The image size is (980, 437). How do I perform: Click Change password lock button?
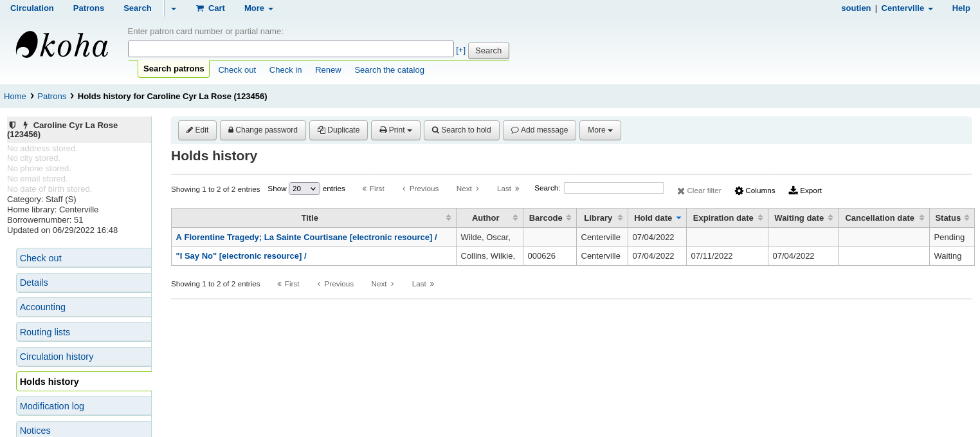pos(262,130)
